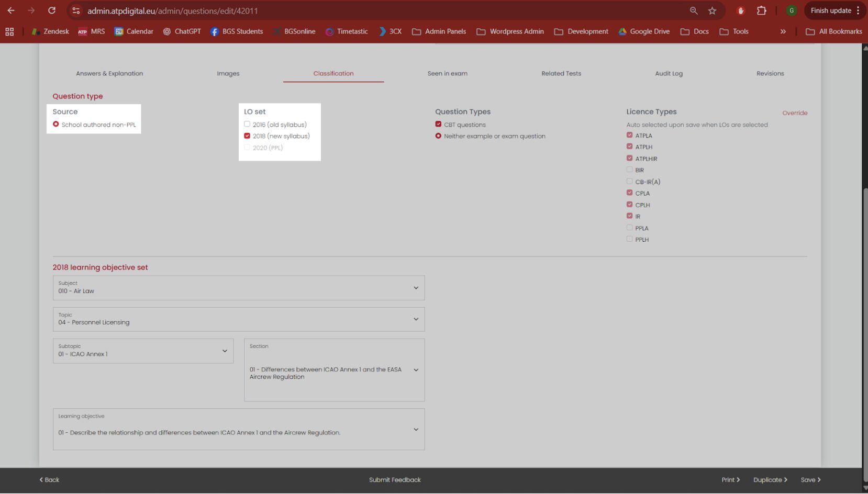Open the Answers & Explanation tab
Viewport: 868px width, 494px height.
(x=109, y=73)
